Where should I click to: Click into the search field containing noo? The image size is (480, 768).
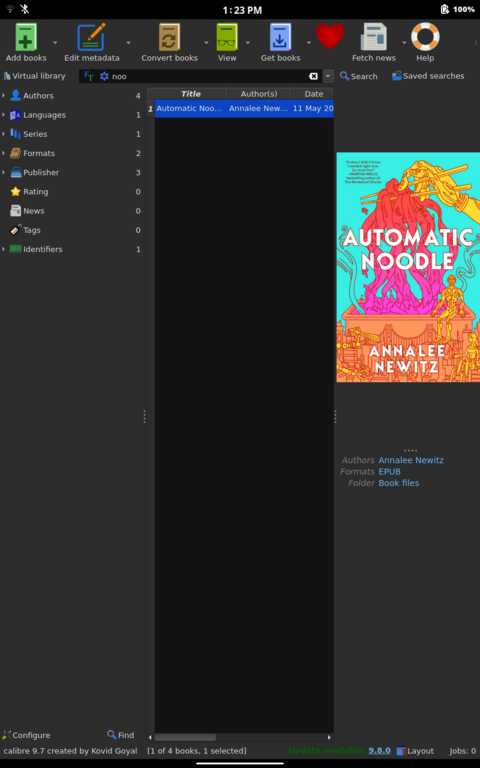pyautogui.click(x=208, y=76)
